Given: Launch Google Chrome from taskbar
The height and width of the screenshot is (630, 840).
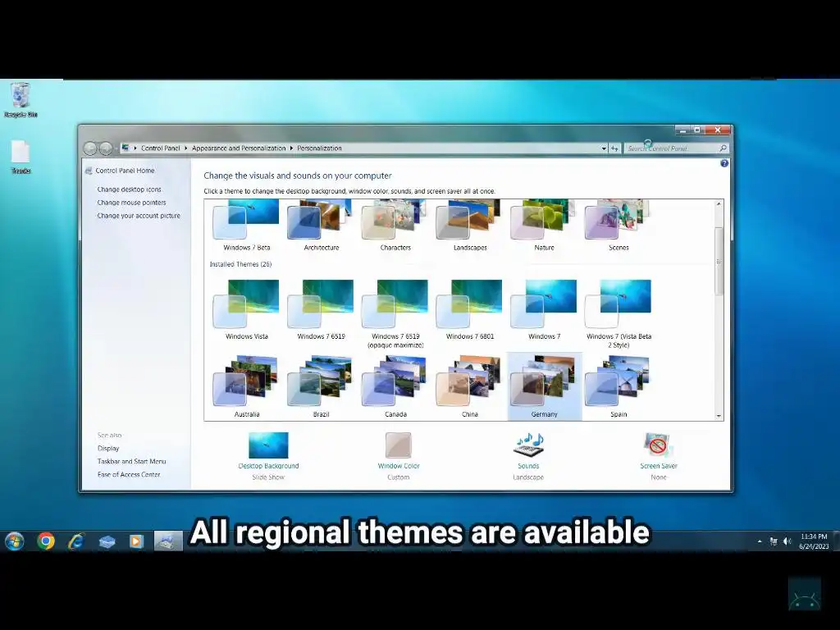Looking at the screenshot, I should 46,541.
